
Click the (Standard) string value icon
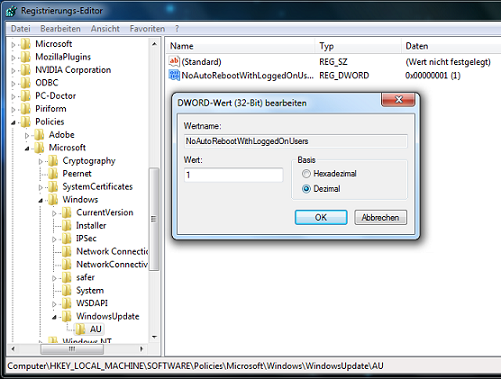174,62
